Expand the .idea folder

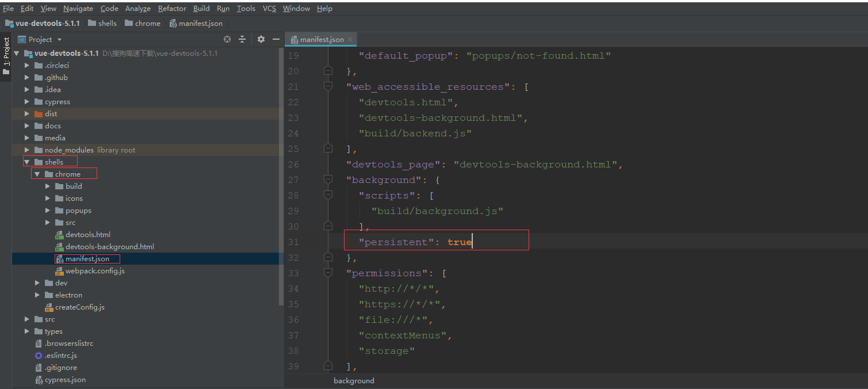click(27, 89)
